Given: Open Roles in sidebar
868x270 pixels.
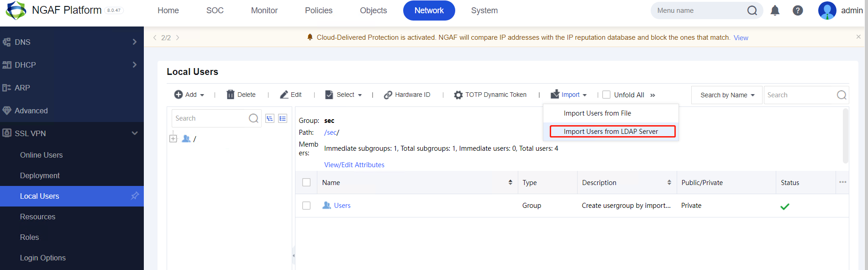Looking at the screenshot, I should (x=29, y=237).
